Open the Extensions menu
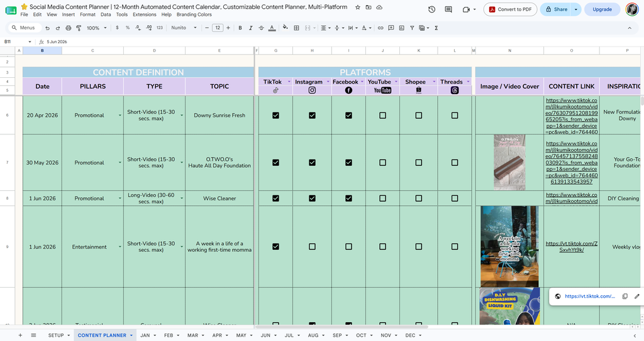The width and height of the screenshot is (644, 341). pos(145,14)
